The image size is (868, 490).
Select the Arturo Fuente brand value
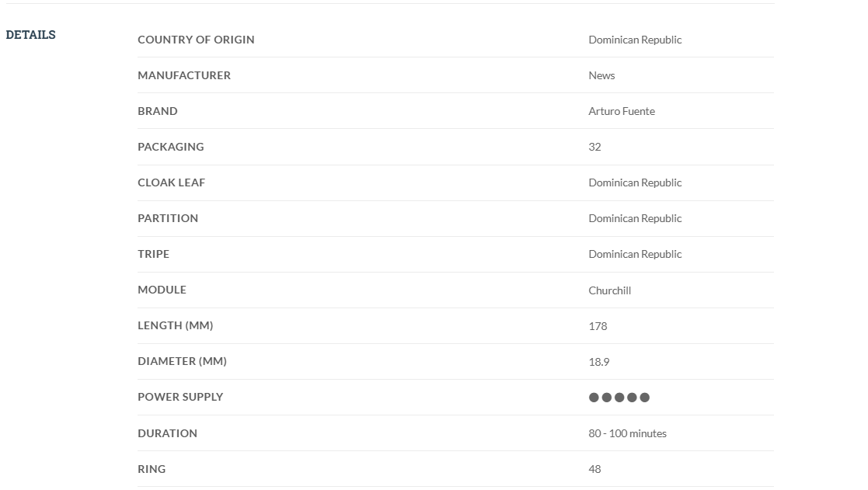pyautogui.click(x=621, y=111)
